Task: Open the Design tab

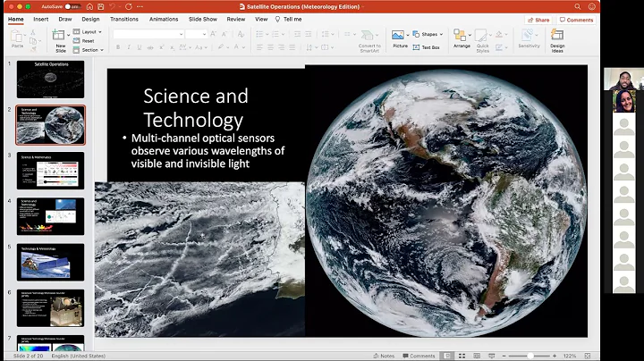Action: [x=90, y=20]
